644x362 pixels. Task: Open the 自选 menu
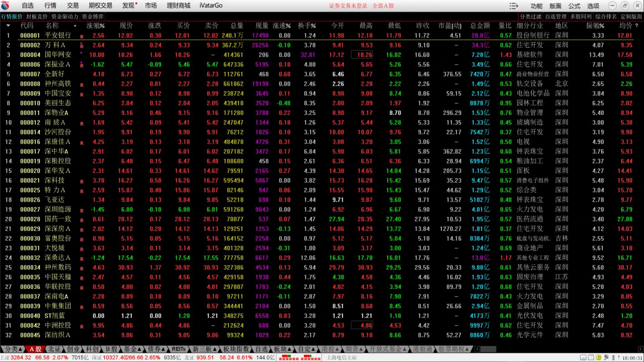28,6
